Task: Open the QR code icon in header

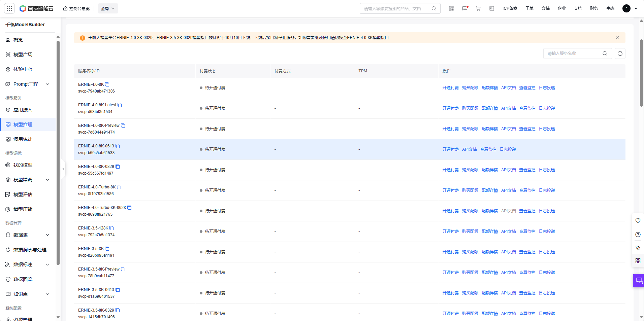Action: pos(451,8)
